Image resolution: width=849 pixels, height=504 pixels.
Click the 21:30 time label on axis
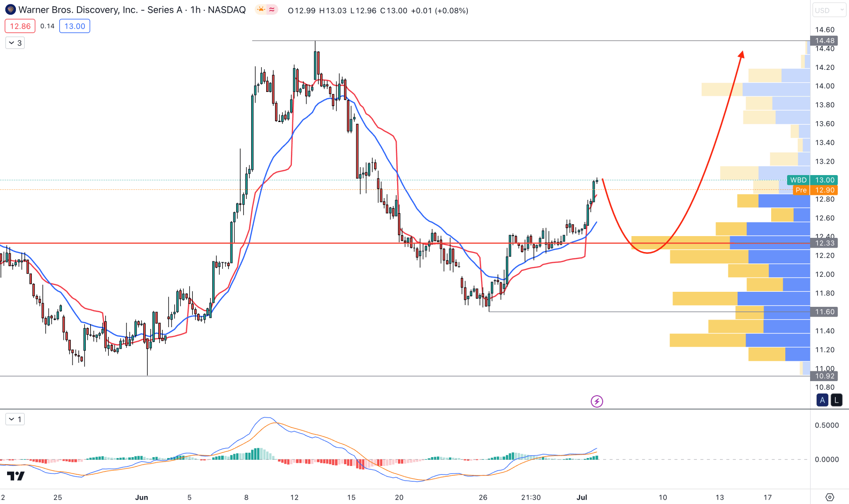(x=531, y=497)
